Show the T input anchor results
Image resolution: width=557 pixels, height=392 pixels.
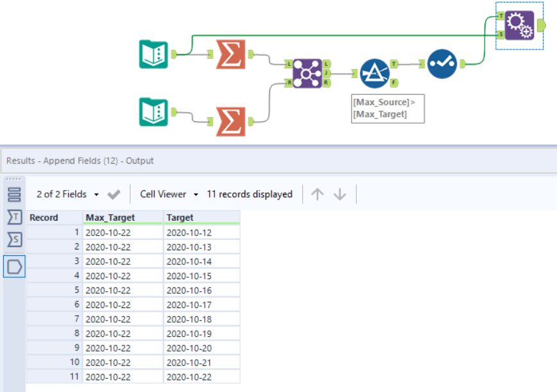14,217
